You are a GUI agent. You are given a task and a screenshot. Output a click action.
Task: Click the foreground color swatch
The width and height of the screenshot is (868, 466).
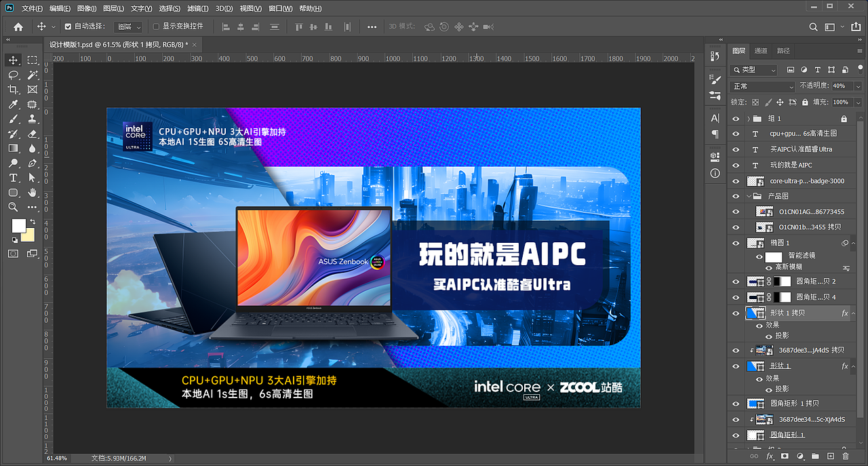point(18,225)
